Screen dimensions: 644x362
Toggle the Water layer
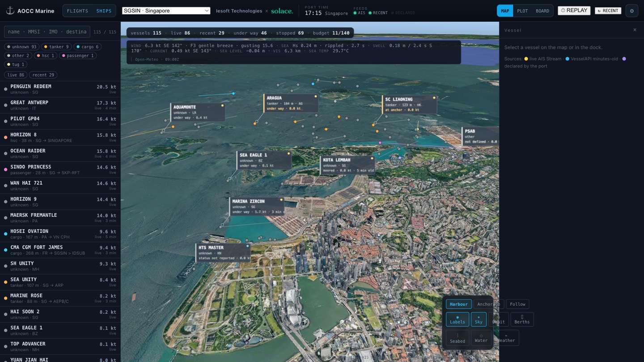(x=481, y=338)
